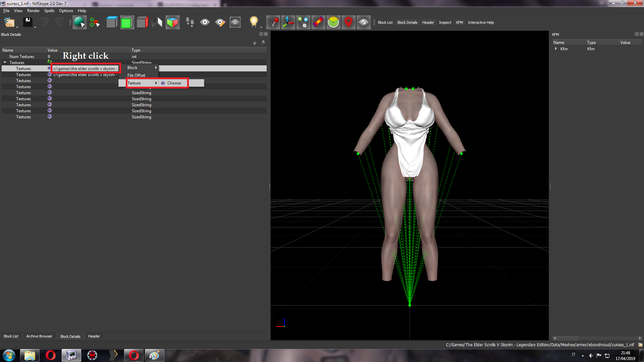Switch to front view green cube
644x362 pixels.
coord(127,22)
